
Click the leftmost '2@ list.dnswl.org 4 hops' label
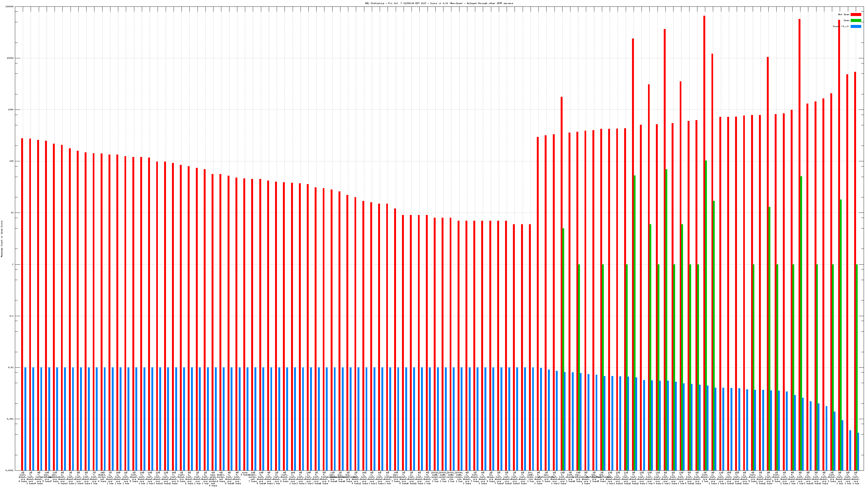(x=23, y=476)
